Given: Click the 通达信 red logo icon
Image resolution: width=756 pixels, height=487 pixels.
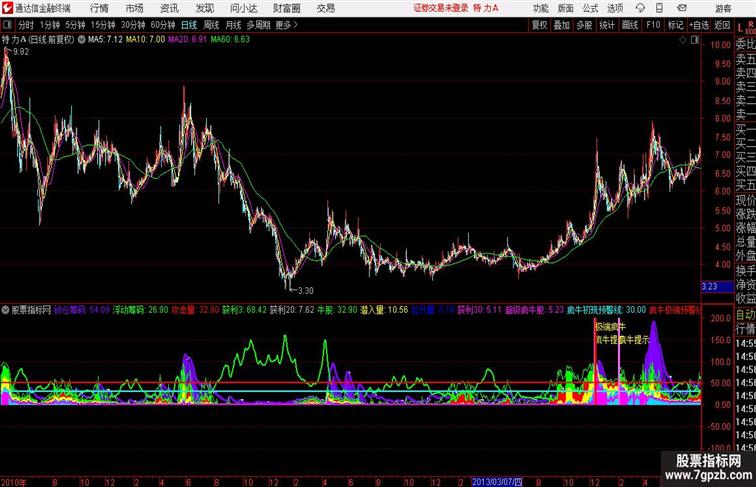Looking at the screenshot, I should click(x=7, y=8).
